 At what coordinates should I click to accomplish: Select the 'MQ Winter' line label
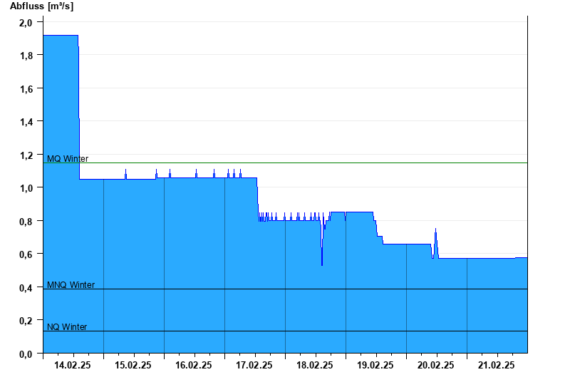point(68,159)
